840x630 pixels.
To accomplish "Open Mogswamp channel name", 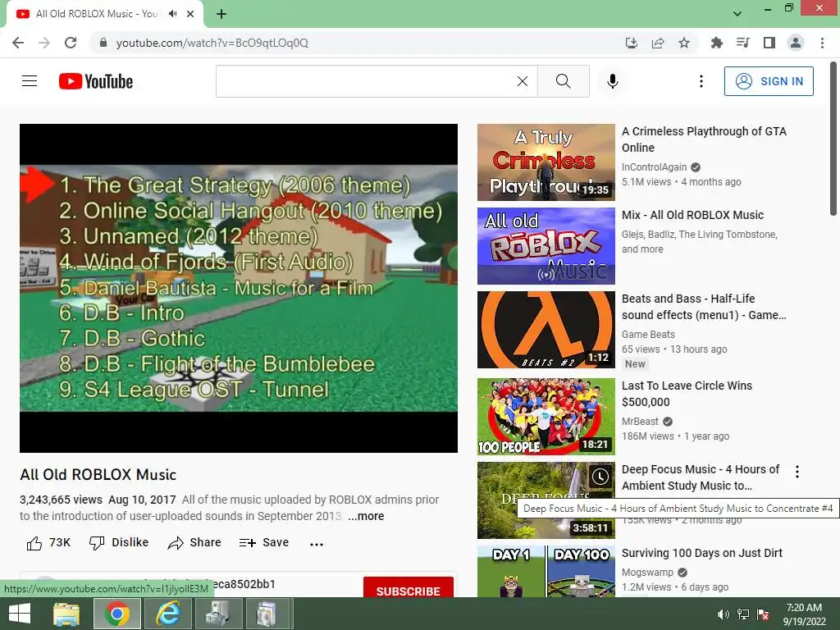I will coord(648,572).
